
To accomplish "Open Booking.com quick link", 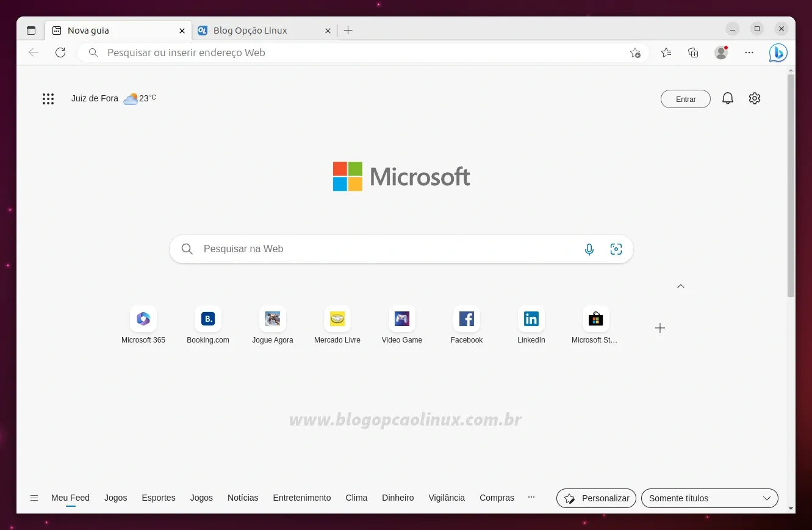I will click(208, 325).
